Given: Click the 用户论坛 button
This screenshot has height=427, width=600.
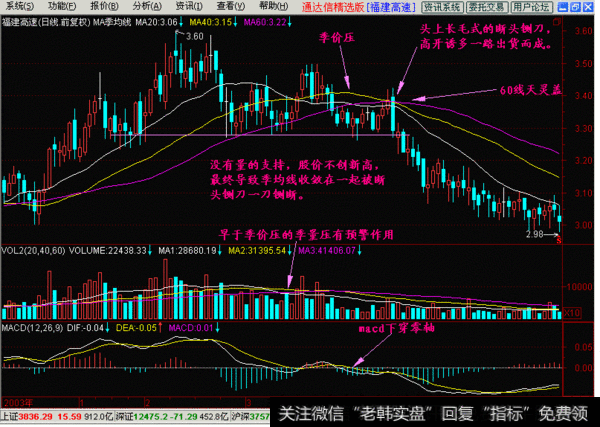Looking at the screenshot, I should point(531,7).
